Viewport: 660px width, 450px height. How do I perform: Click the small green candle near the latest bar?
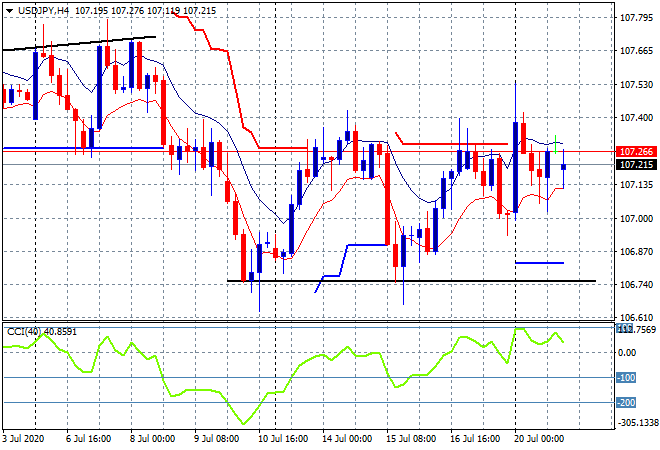coord(556,144)
